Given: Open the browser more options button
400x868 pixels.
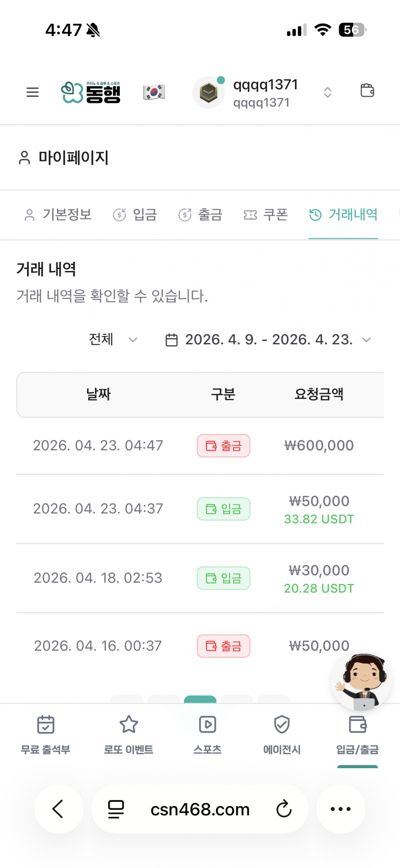Looking at the screenshot, I should (341, 809).
